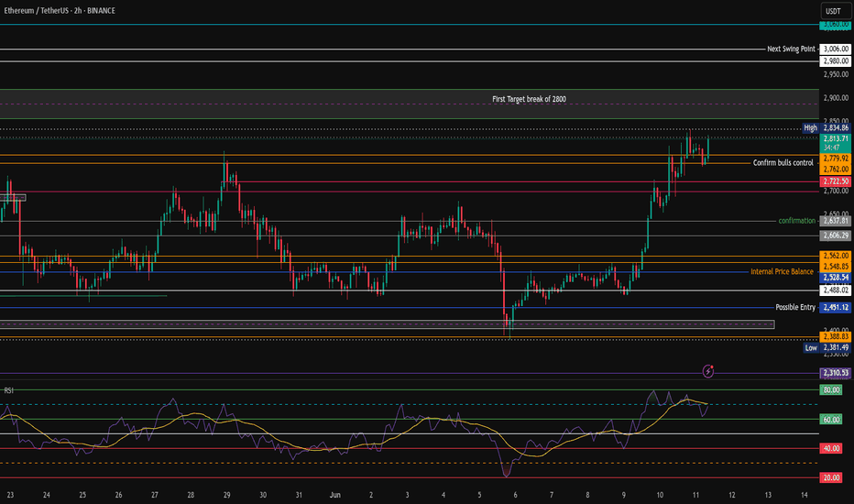This screenshot has width=854, height=504.
Task: Click the gray 2,637.81 price label
Action: click(836, 221)
